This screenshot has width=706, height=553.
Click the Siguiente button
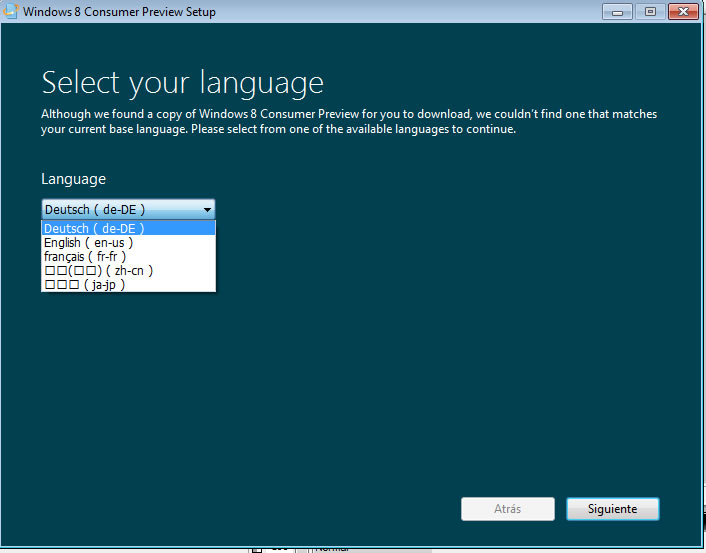click(x=612, y=509)
